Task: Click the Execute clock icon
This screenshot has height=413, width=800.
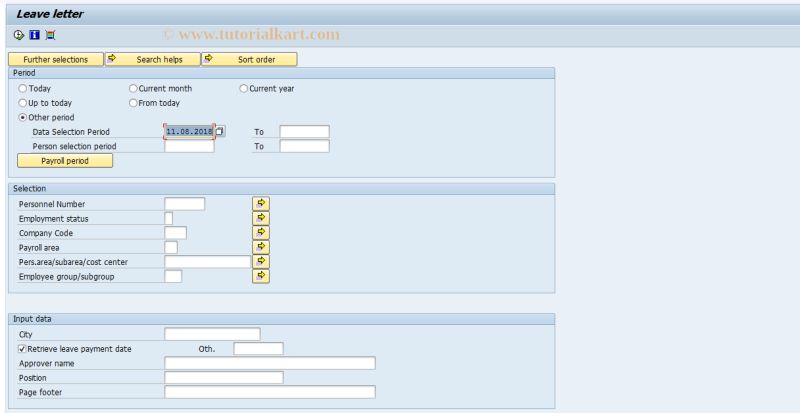Action: click(x=19, y=35)
